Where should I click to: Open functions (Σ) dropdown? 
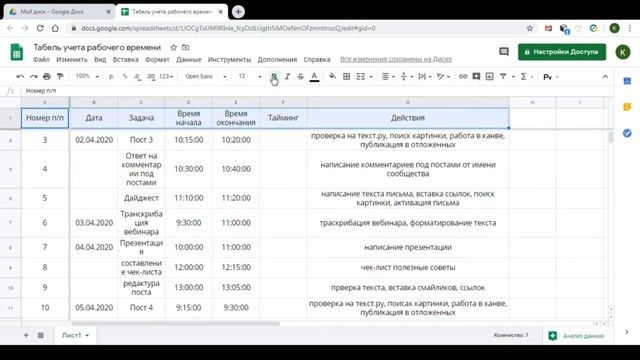527,76
